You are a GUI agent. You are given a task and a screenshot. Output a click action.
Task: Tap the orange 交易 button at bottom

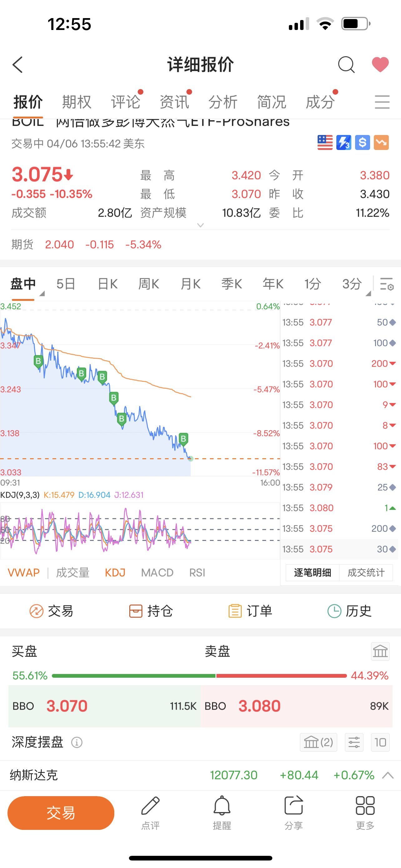(x=61, y=813)
